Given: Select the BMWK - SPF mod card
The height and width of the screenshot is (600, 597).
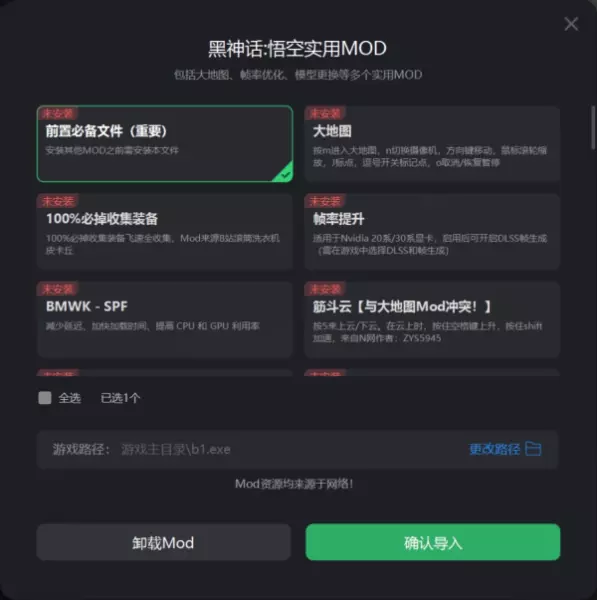Looking at the screenshot, I should tap(165, 320).
